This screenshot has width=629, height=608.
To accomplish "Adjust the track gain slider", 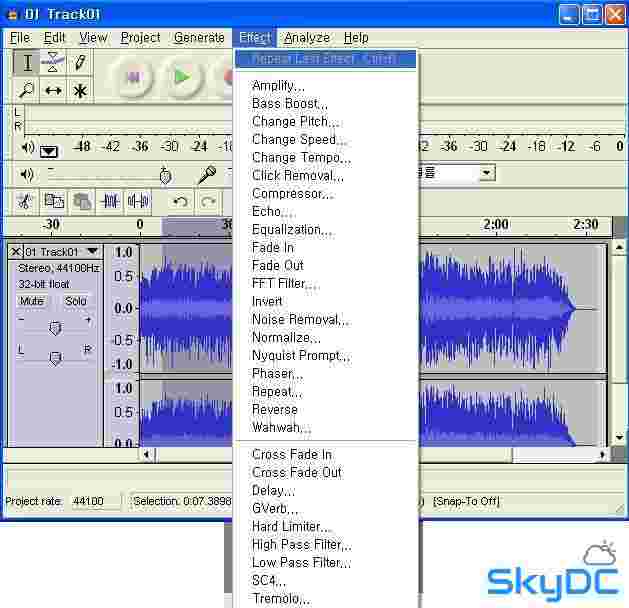I will (x=55, y=328).
